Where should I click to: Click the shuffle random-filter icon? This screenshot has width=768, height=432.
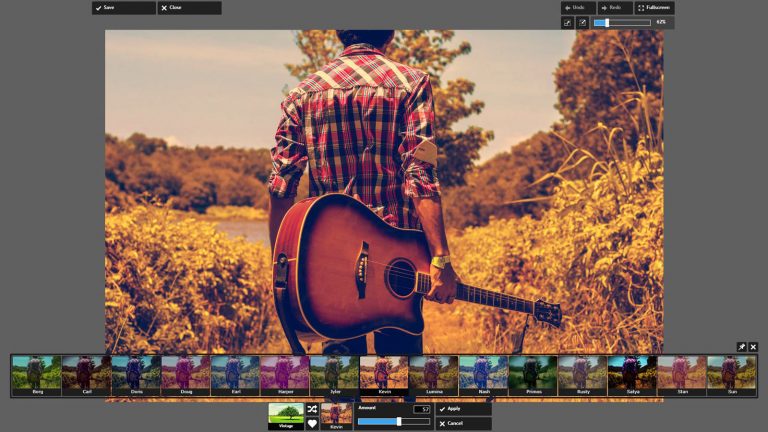click(312, 409)
